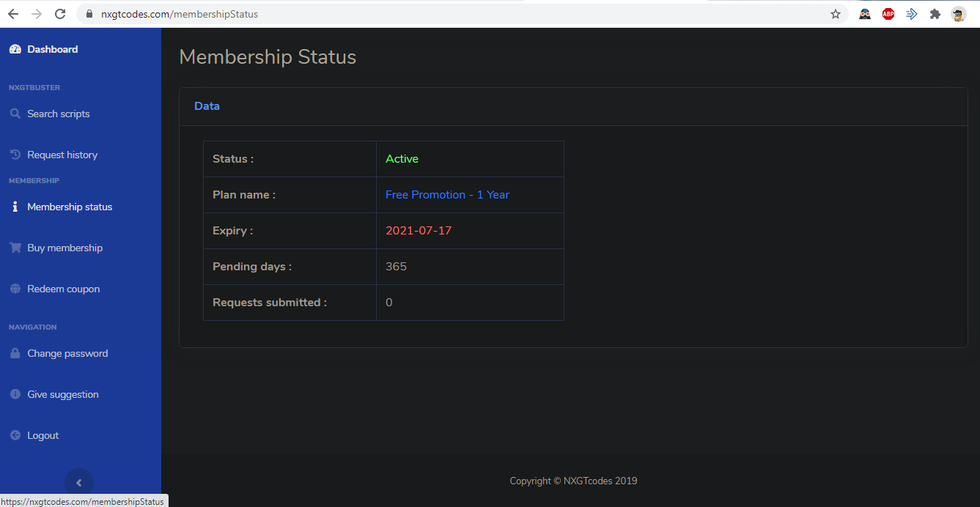Click the Buy membership cart icon
The height and width of the screenshot is (507, 980).
(15, 248)
